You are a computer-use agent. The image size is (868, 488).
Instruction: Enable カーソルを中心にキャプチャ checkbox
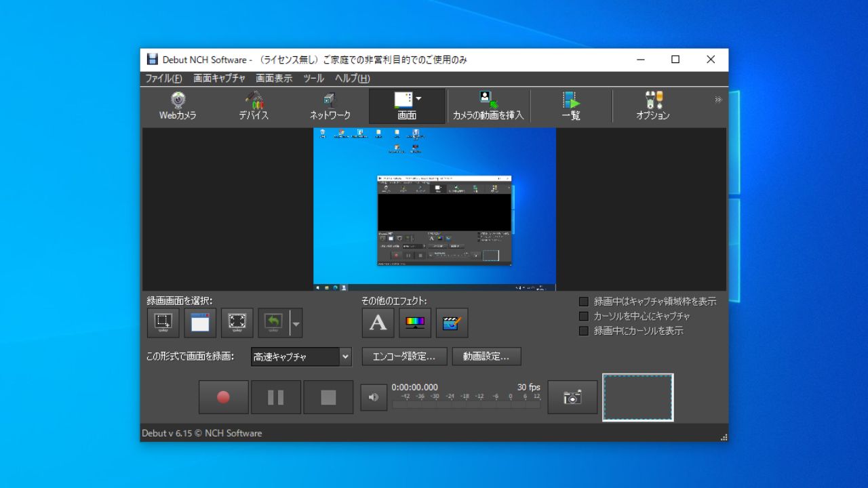coord(584,317)
